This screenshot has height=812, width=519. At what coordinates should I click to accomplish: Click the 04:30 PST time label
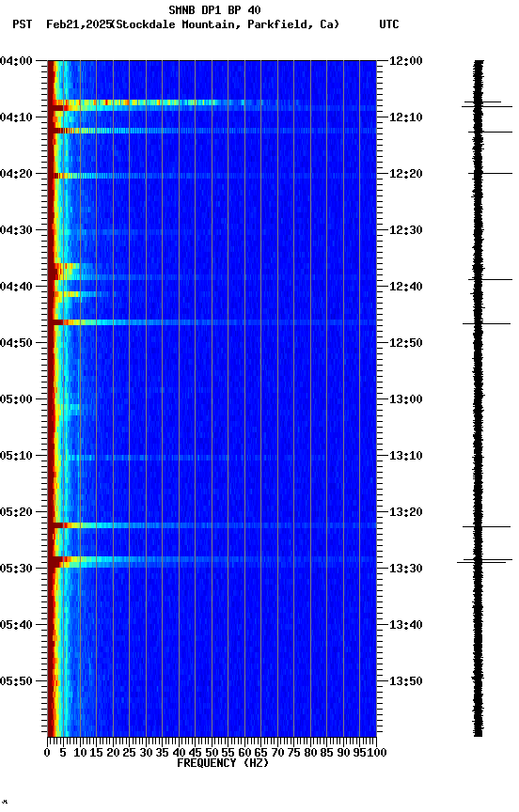click(x=16, y=230)
